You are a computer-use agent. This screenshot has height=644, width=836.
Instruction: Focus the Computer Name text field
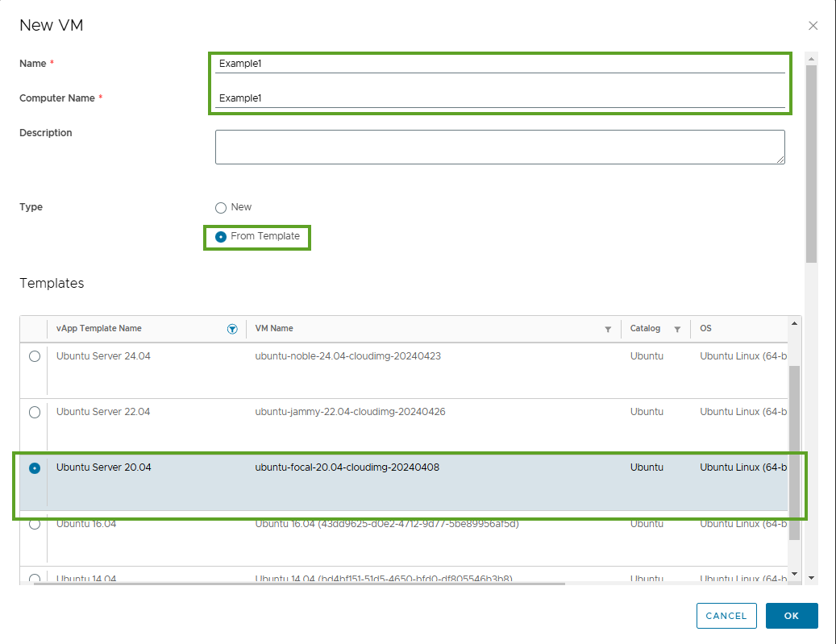tap(500, 98)
